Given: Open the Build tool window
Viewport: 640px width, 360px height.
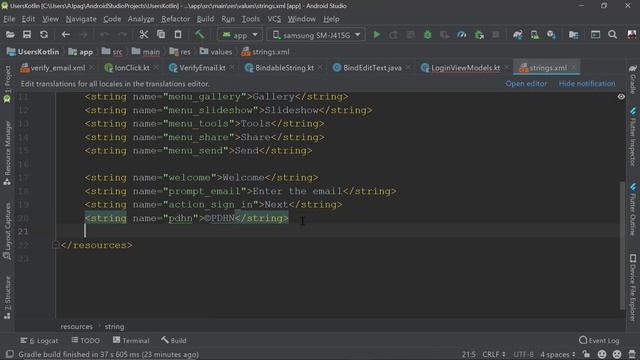Looking at the screenshot, I should (x=173, y=340).
